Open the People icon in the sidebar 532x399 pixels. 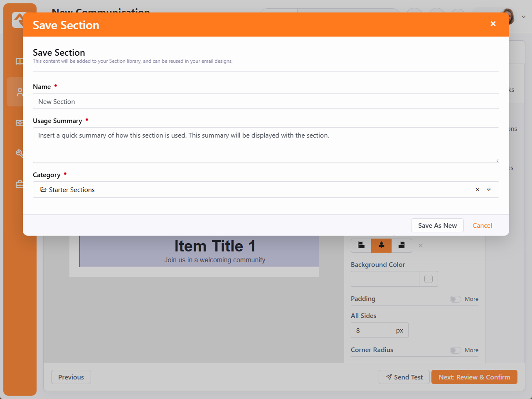tap(20, 92)
